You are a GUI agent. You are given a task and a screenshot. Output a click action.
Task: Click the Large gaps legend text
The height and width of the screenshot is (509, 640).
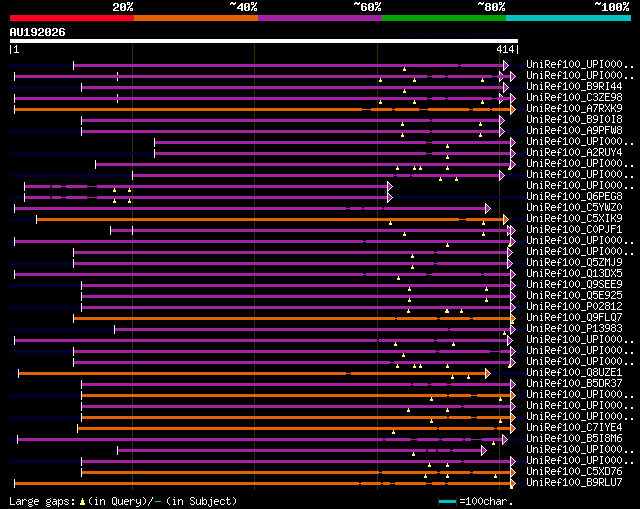click(123, 501)
